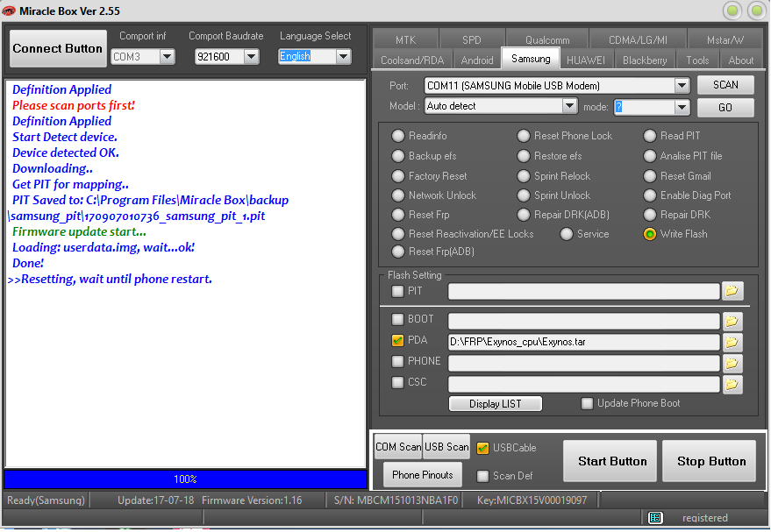Select the Repair DRK option
The height and width of the screenshot is (532, 771).
tap(650, 215)
